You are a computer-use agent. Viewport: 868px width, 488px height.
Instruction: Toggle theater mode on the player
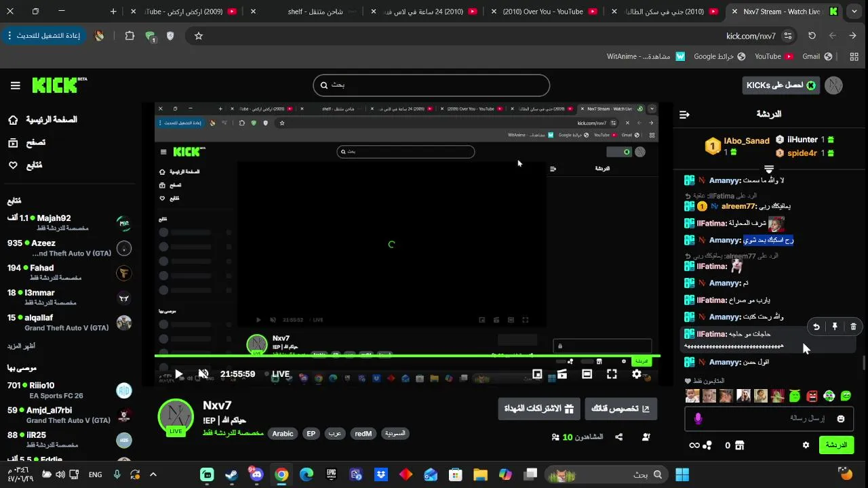point(587,374)
